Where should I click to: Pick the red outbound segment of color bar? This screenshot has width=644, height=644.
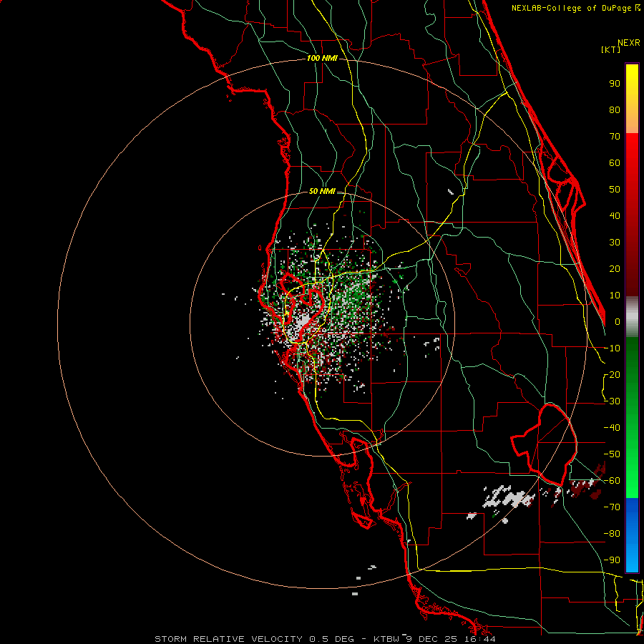(x=632, y=215)
